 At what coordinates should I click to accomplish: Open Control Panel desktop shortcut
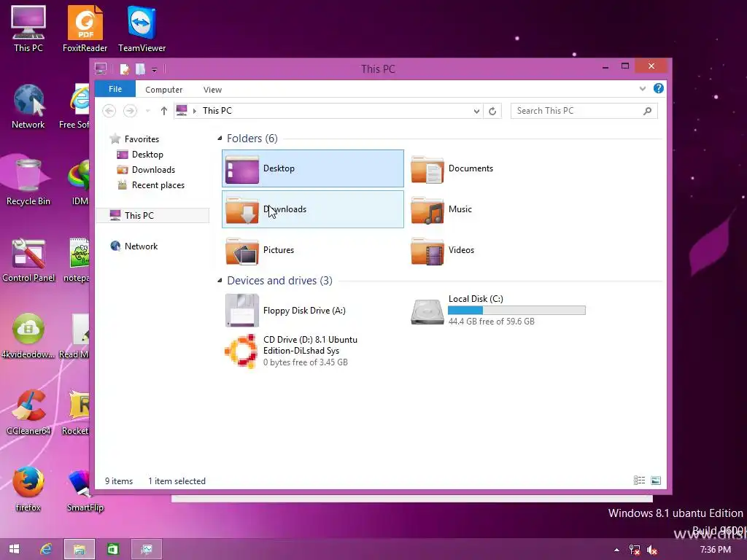click(28, 260)
